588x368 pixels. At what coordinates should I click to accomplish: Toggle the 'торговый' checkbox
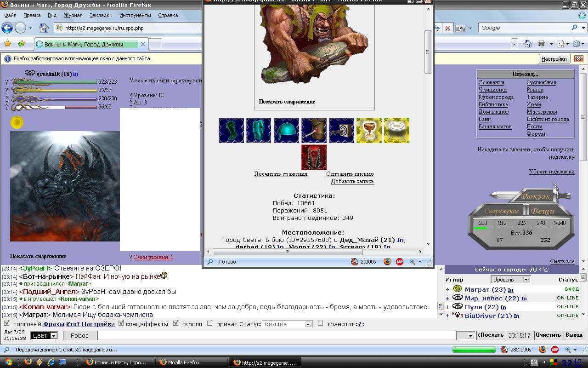pos(6,323)
